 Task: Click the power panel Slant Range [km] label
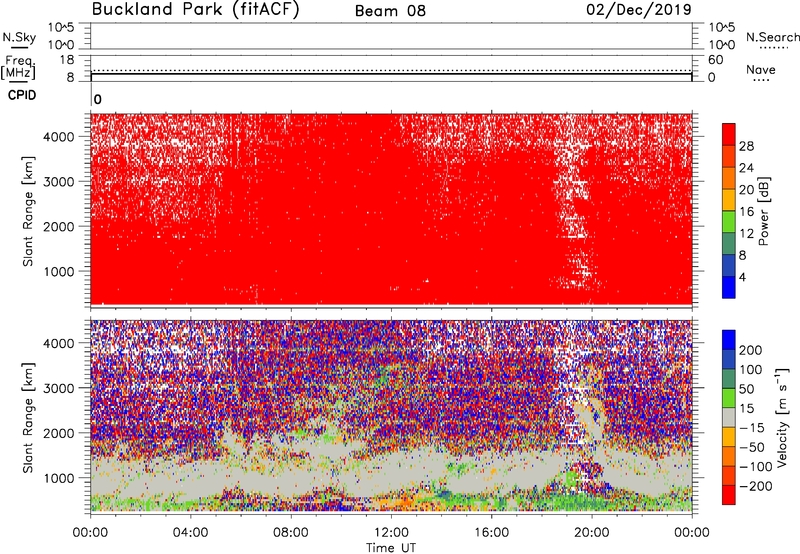coord(28,211)
